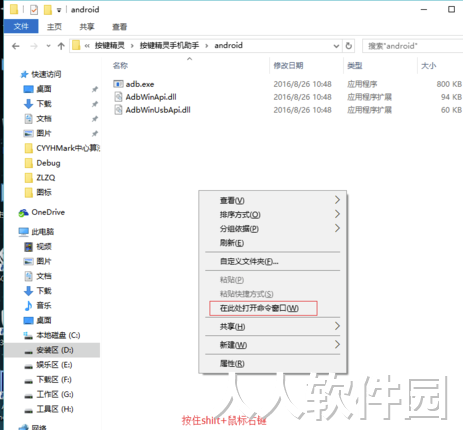Sort by the 修改日期 column header
Viewport: 463px width, 430px height.
288,65
